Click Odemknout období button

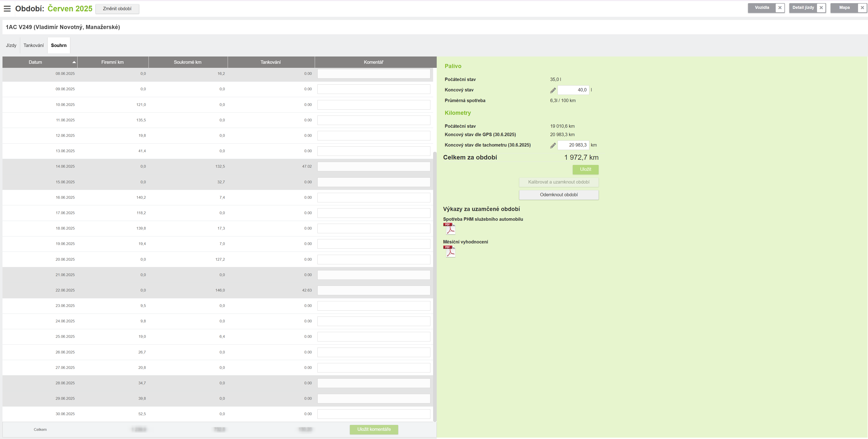tap(559, 195)
